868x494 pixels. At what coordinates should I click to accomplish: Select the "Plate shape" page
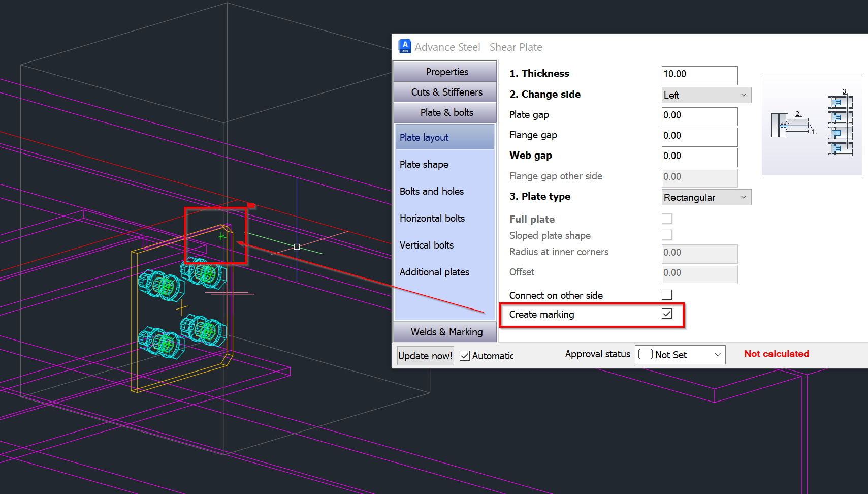tap(424, 164)
